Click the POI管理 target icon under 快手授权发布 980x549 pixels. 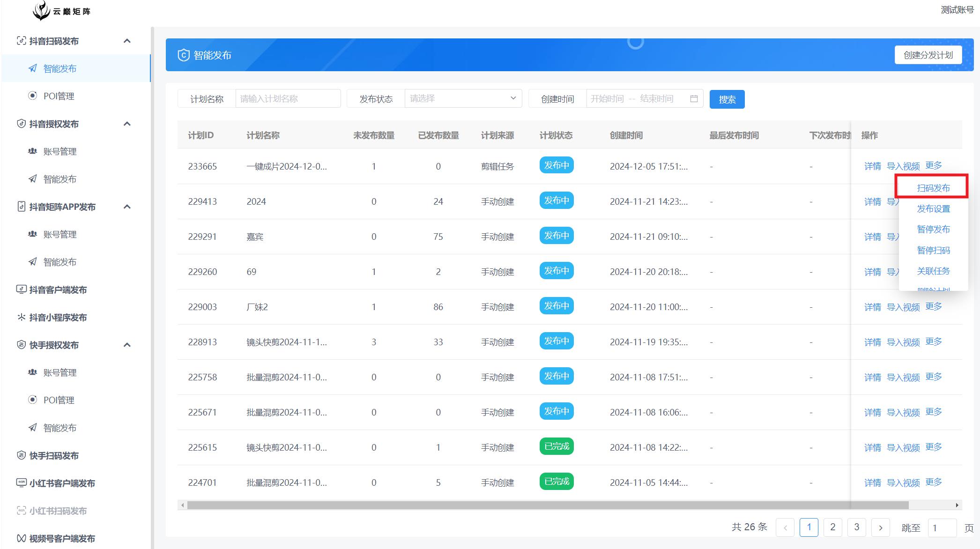point(32,400)
